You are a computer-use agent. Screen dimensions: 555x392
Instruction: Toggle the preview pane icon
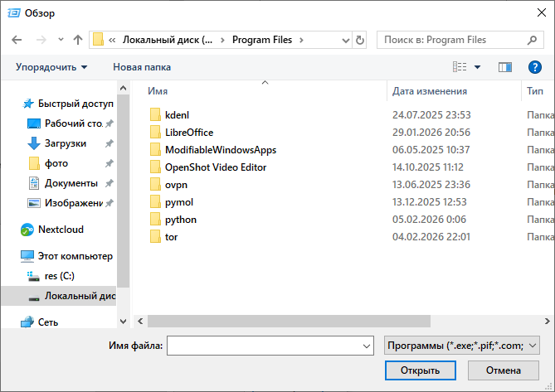click(x=504, y=66)
